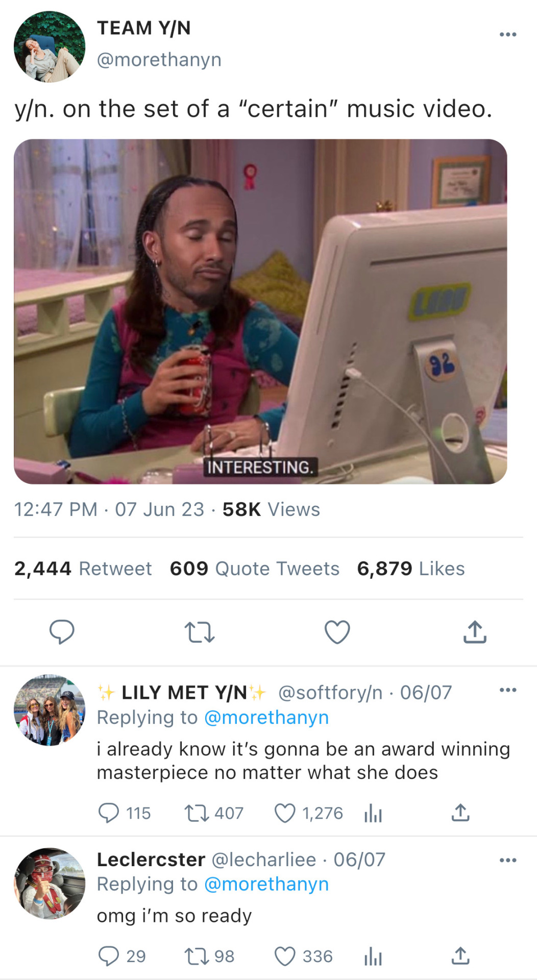This screenshot has width=537, height=980.
Task: Share LILY MET Y/N's reply
Action: click(460, 813)
